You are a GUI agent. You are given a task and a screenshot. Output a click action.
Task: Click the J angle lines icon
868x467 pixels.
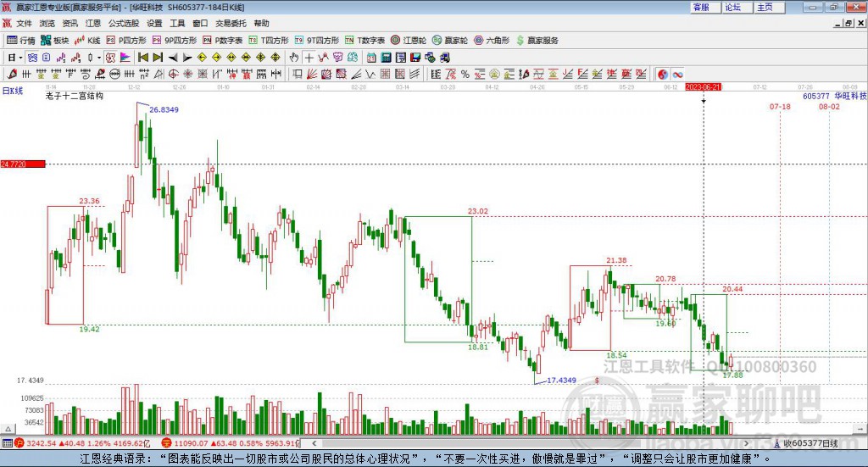[567, 74]
